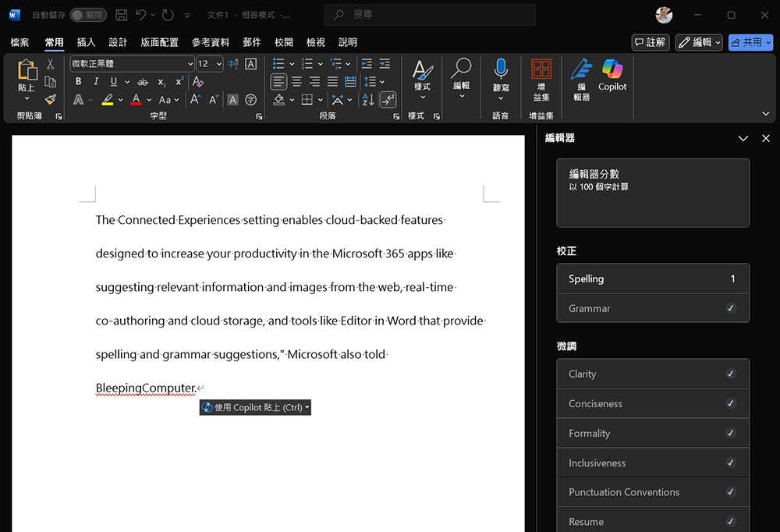Click the Share (共用) button

[x=750, y=42]
